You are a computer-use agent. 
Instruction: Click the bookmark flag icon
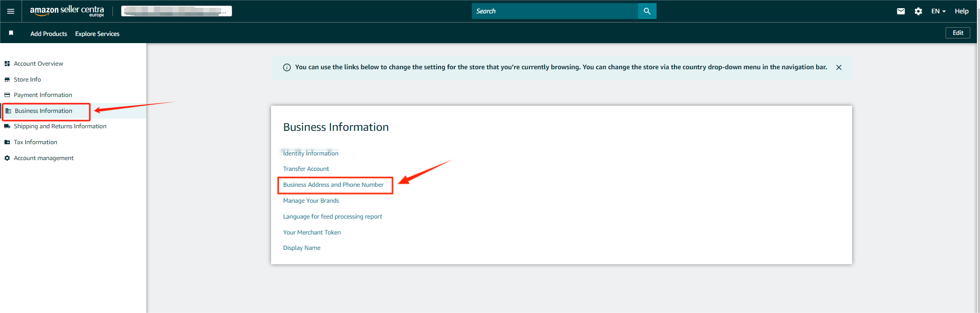pyautogui.click(x=11, y=33)
